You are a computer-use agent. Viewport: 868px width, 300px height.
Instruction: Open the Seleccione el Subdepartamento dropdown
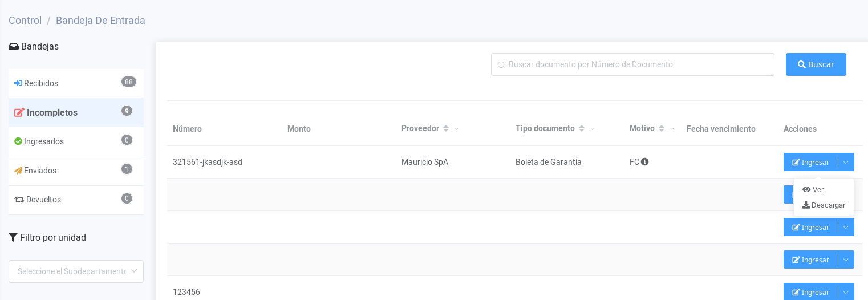[x=76, y=271]
